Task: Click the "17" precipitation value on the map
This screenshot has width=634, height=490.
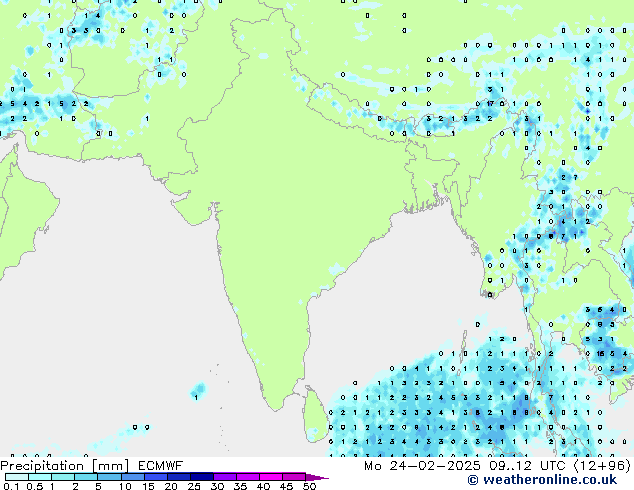Action: [490, 103]
